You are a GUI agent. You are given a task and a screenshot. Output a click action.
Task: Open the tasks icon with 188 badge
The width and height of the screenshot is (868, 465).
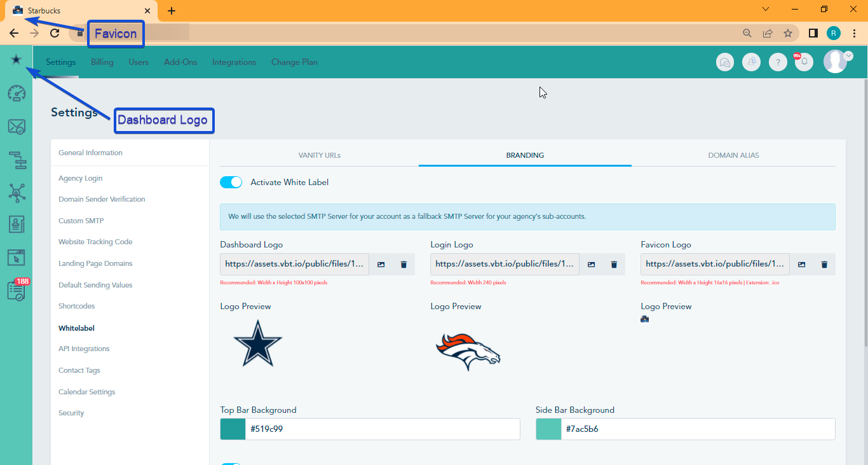tap(17, 290)
